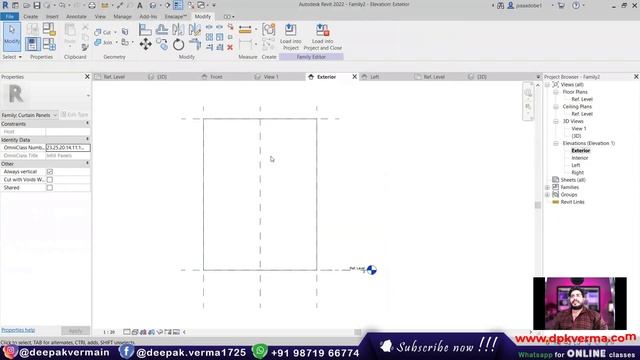Screen dimensions: 640x360
Task: Select the Offset tool in Modify panel
Action: point(162,29)
